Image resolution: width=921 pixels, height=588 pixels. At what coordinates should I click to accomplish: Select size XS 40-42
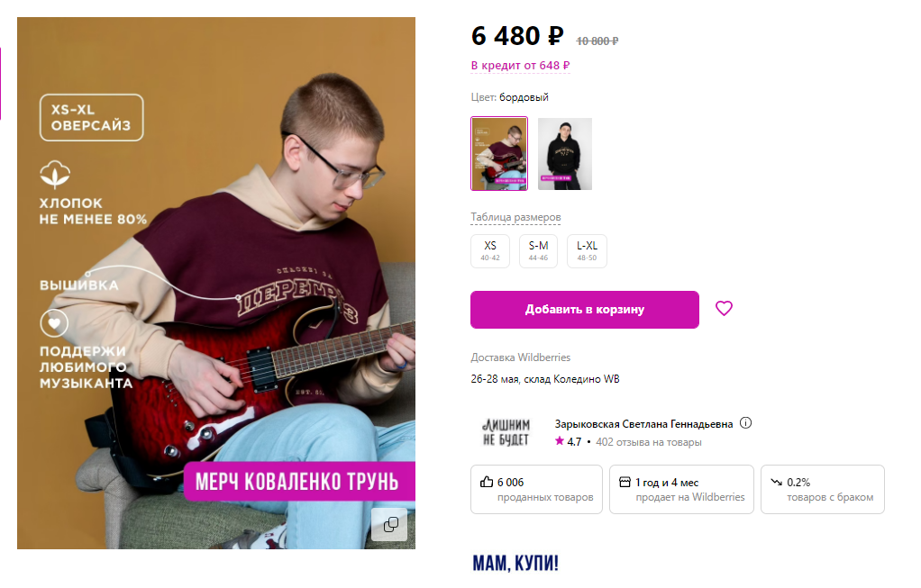[490, 251]
